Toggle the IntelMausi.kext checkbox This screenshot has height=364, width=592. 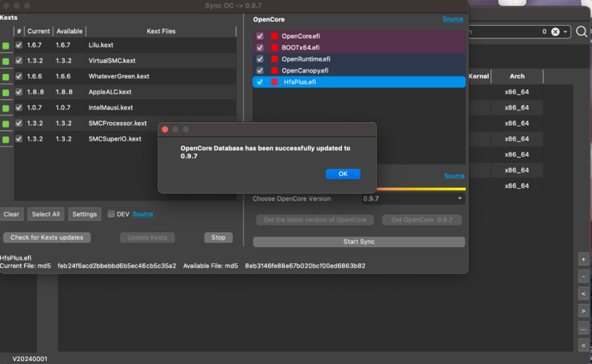[x=19, y=107]
